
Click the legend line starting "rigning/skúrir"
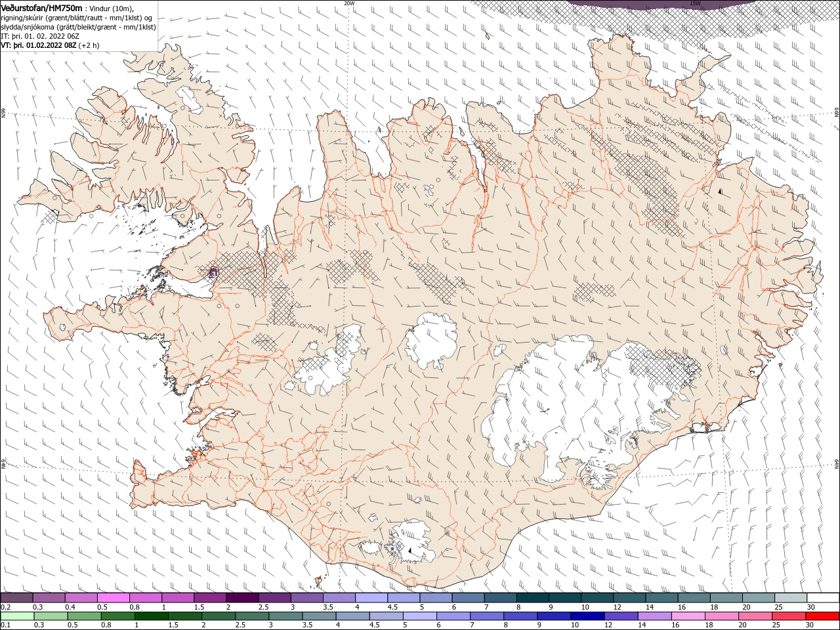[77, 18]
